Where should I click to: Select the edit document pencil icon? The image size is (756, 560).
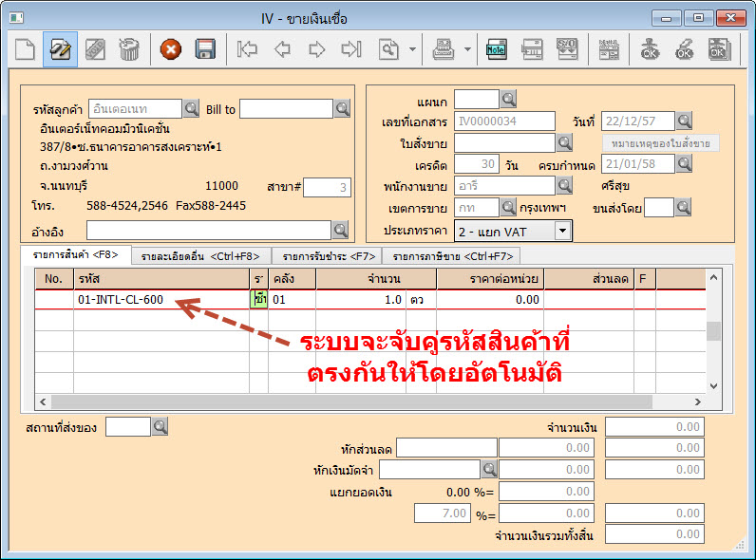click(60, 49)
